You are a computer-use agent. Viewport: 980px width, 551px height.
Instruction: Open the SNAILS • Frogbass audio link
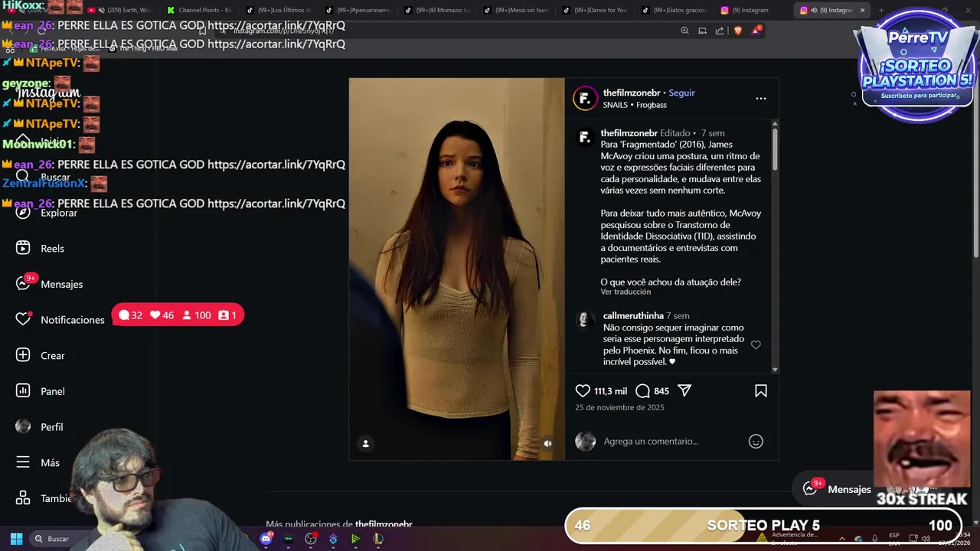pyautogui.click(x=635, y=105)
